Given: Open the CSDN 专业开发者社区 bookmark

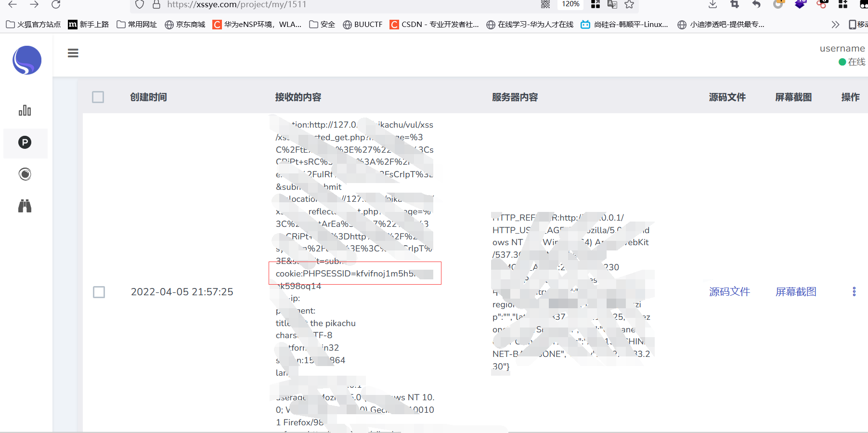Looking at the screenshot, I should (x=435, y=25).
